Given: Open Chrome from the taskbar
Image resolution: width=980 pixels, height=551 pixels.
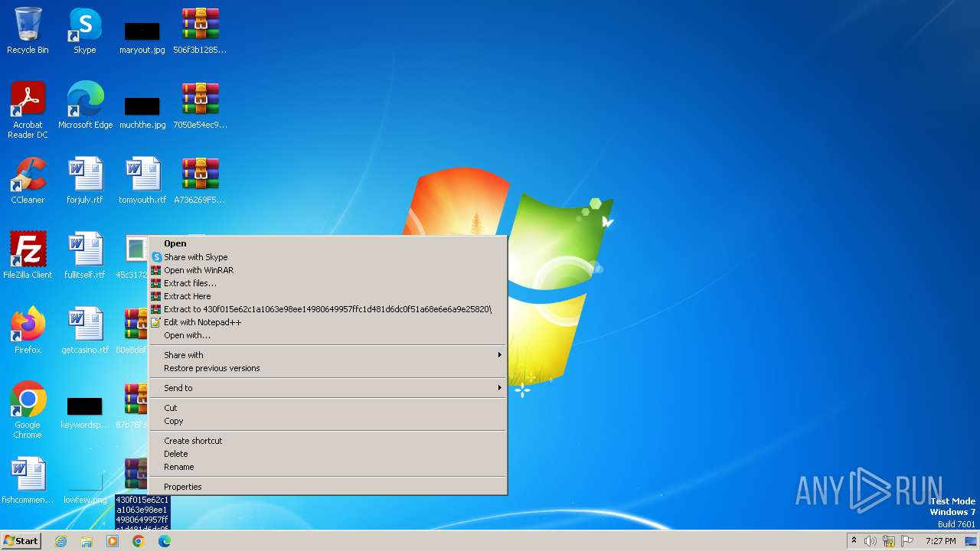Looking at the screenshot, I should [x=139, y=541].
